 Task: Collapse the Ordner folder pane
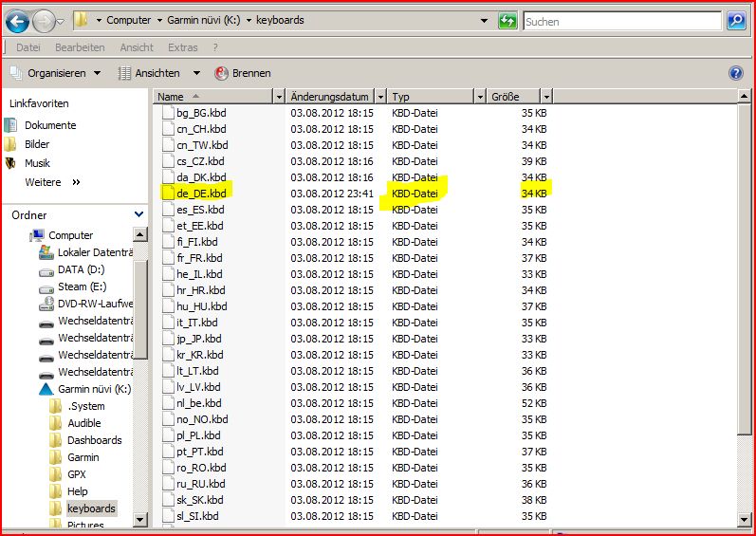tap(139, 215)
